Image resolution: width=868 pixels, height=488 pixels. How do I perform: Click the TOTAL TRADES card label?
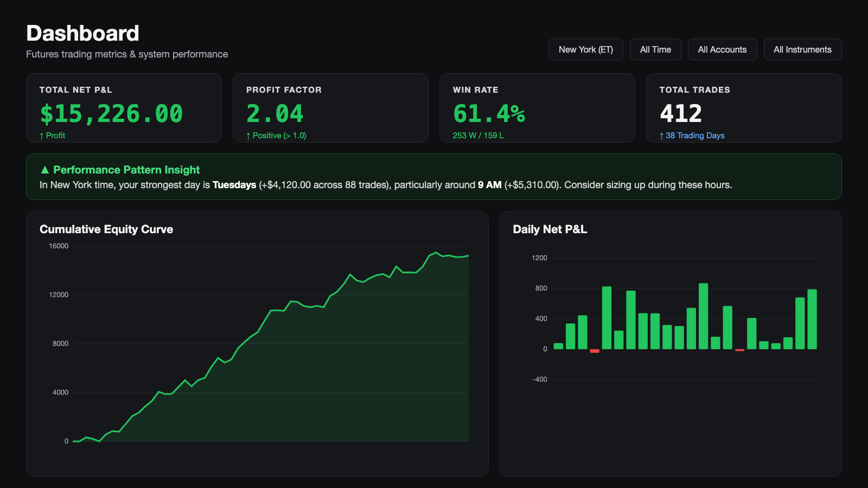click(695, 90)
